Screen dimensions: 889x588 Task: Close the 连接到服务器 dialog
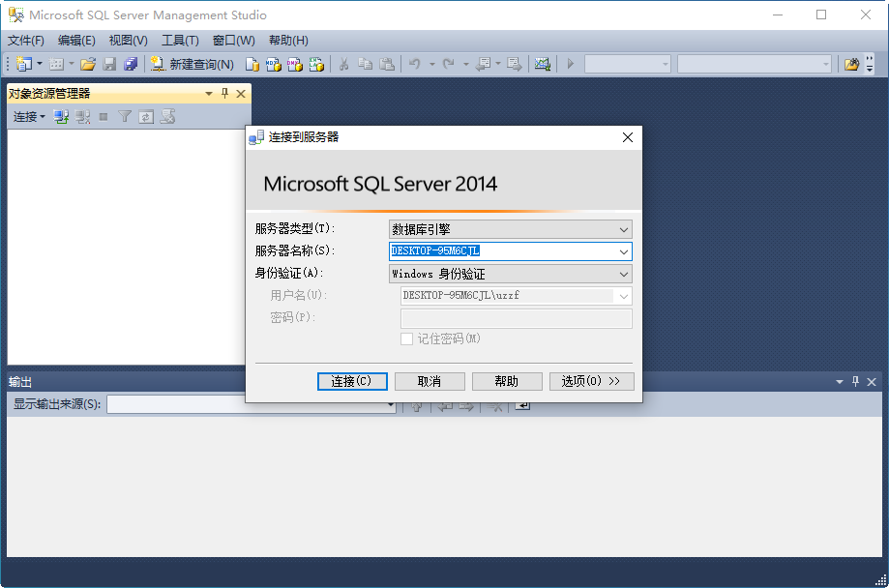[628, 137]
